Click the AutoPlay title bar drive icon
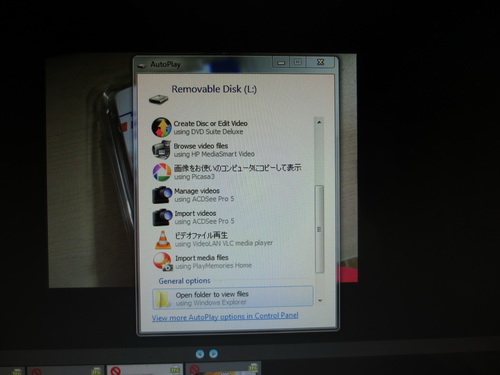 point(142,65)
